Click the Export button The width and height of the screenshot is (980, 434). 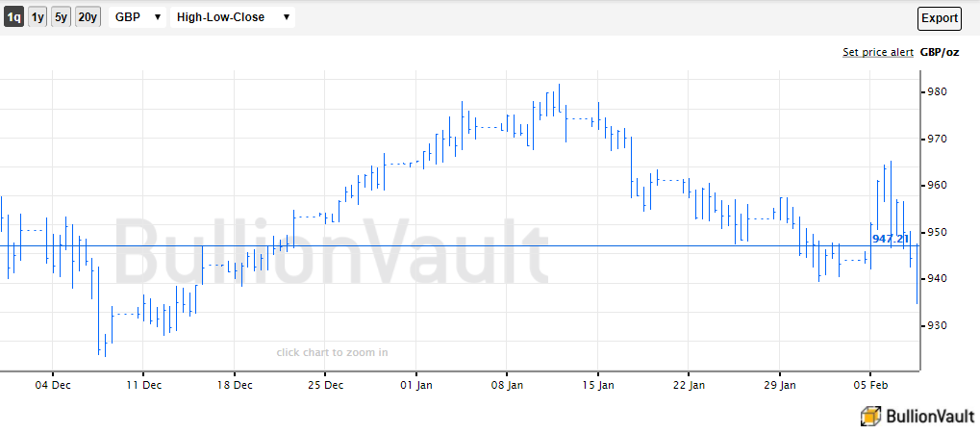[x=940, y=18]
